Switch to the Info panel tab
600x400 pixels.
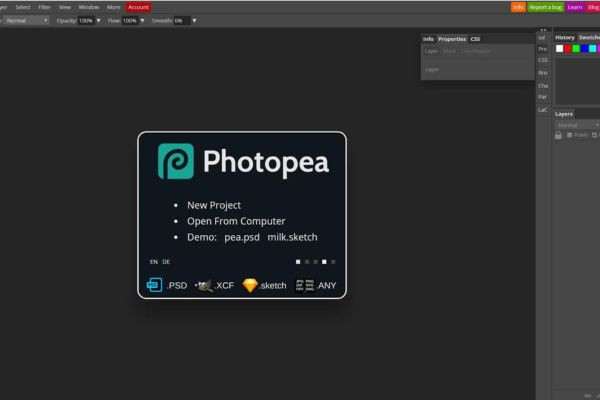coord(428,39)
